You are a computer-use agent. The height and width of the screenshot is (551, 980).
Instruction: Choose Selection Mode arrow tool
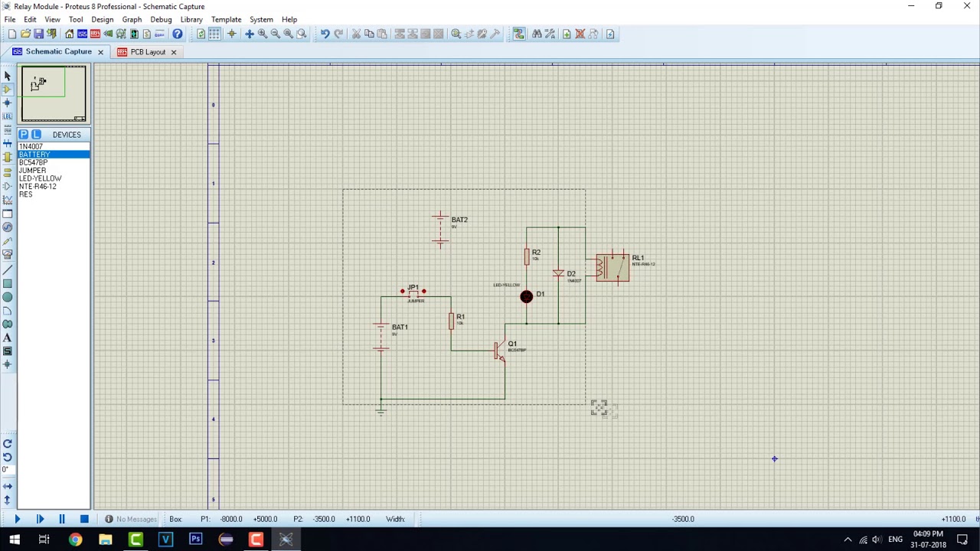click(x=8, y=75)
